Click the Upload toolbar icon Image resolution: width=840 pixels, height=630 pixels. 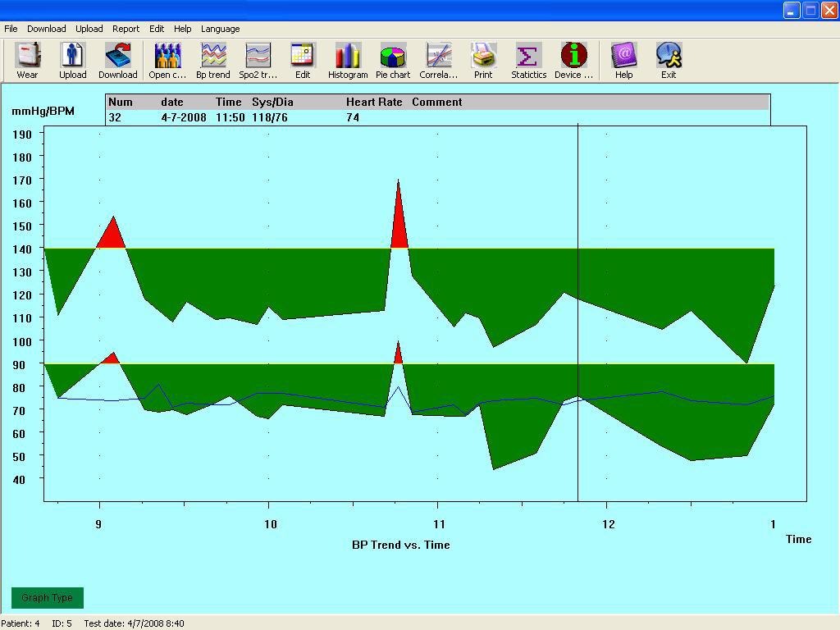click(72, 61)
